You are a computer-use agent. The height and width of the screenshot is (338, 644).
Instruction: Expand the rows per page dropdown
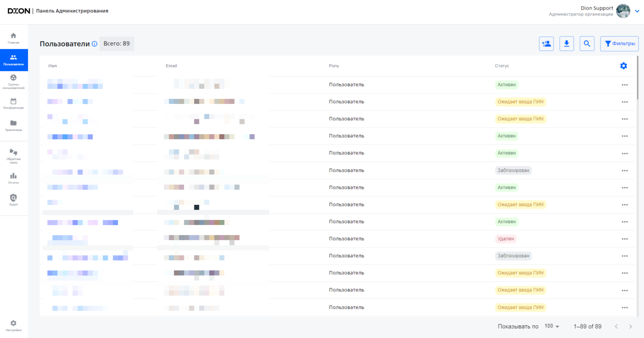pos(552,326)
